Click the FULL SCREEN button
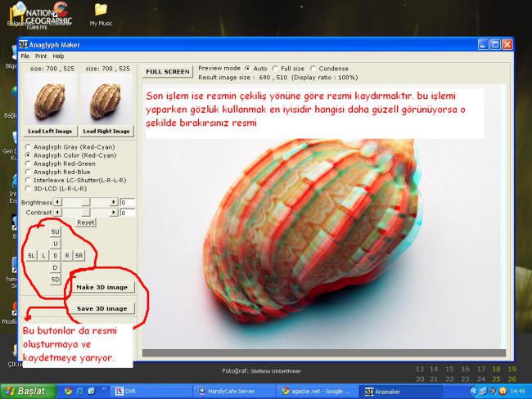Image resolution: width=532 pixels, height=399 pixels. [168, 72]
